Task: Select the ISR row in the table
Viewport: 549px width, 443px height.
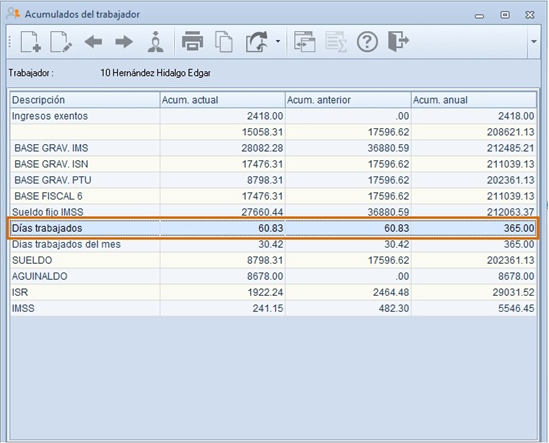Action: pyautogui.click(x=273, y=292)
